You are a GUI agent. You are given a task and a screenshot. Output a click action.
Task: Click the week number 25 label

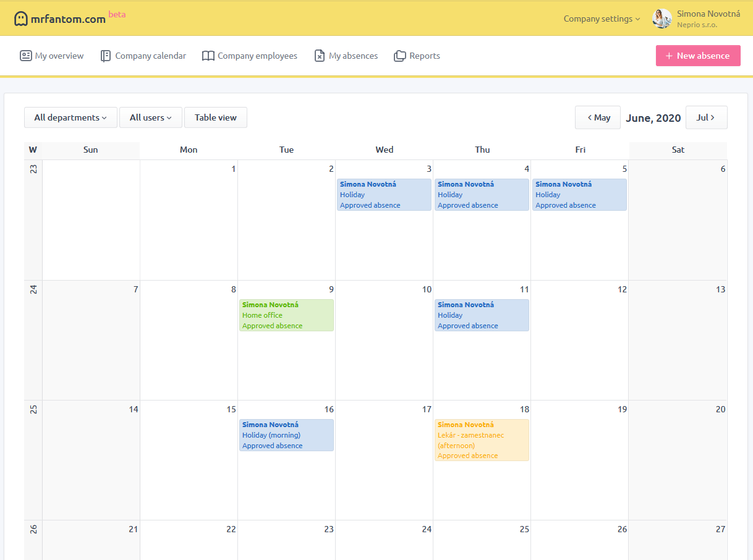(x=33, y=409)
